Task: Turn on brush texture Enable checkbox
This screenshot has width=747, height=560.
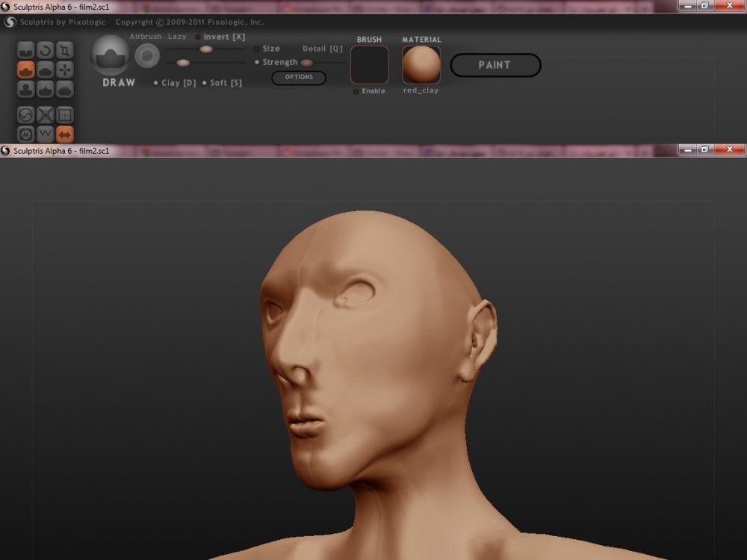Action: pos(356,91)
